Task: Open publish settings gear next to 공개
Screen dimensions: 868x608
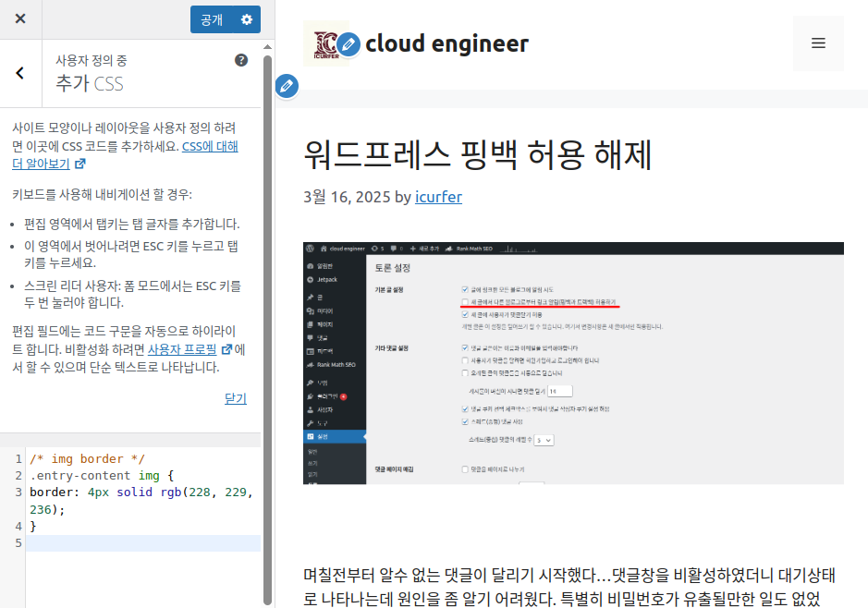Action: click(x=246, y=19)
